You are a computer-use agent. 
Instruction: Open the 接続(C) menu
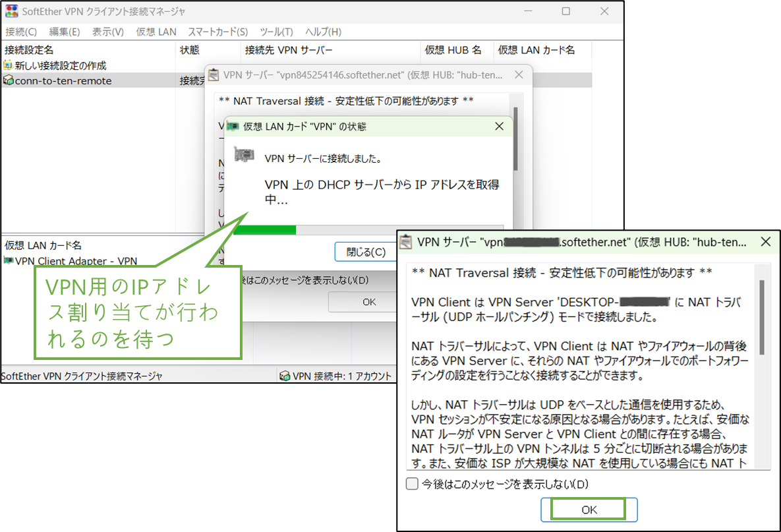(21, 32)
